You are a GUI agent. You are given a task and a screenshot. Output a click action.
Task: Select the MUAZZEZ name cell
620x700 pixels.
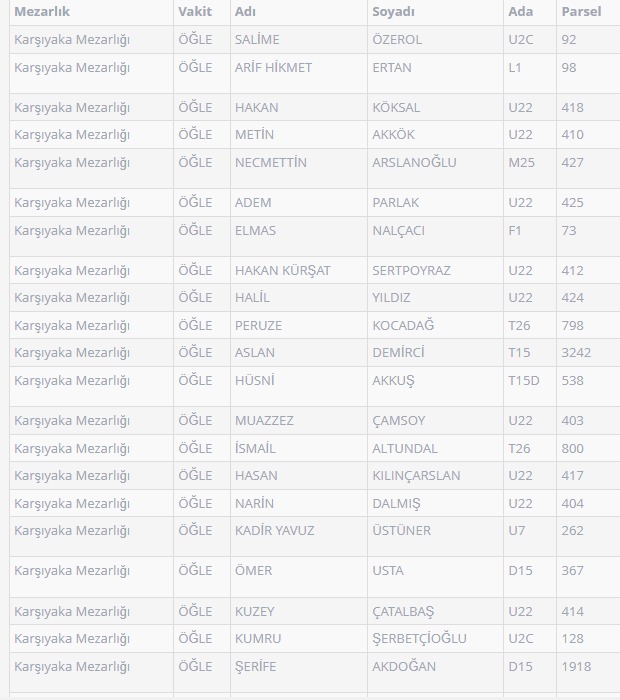[264, 421]
